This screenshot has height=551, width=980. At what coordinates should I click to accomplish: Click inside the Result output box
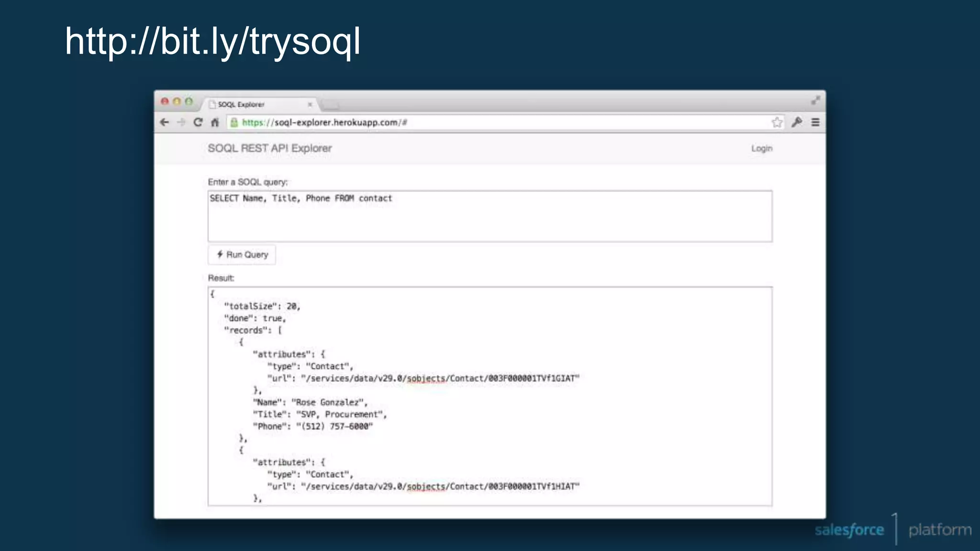click(x=490, y=397)
